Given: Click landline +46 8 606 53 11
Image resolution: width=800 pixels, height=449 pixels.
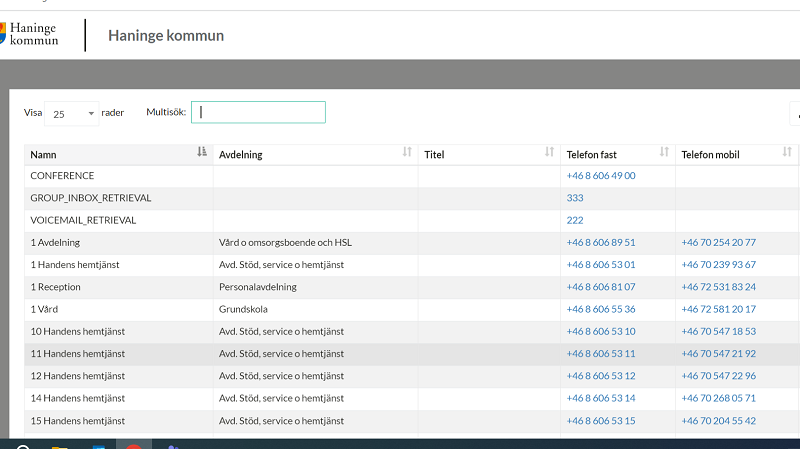Looking at the screenshot, I should pos(600,354).
